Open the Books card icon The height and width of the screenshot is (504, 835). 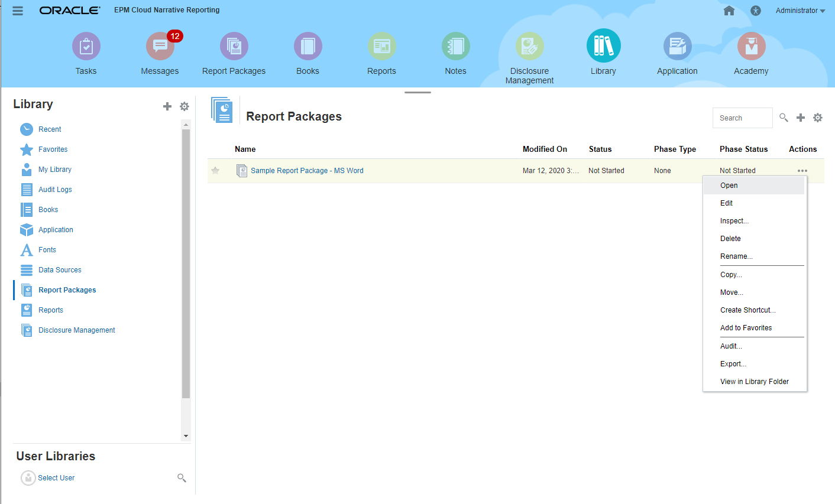pos(308,46)
